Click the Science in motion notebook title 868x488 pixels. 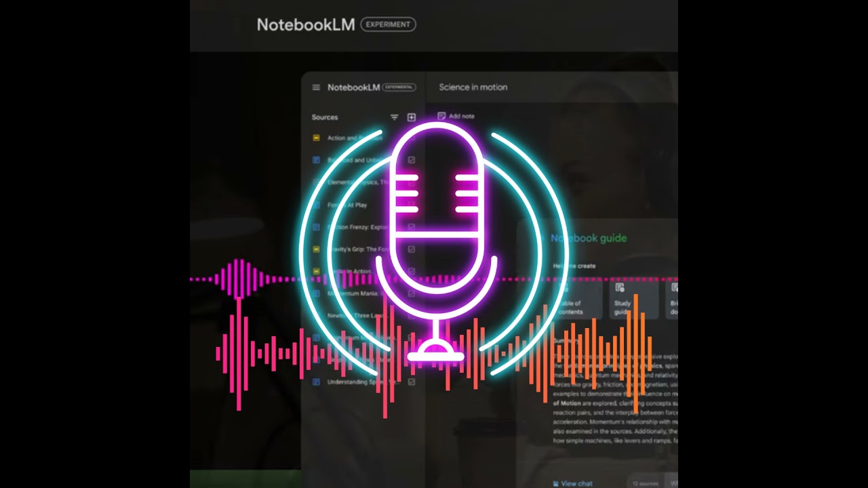pyautogui.click(x=473, y=87)
